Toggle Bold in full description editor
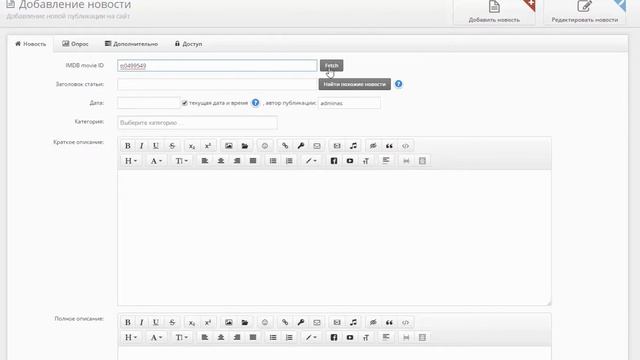This screenshot has height=360, width=640. (127, 322)
